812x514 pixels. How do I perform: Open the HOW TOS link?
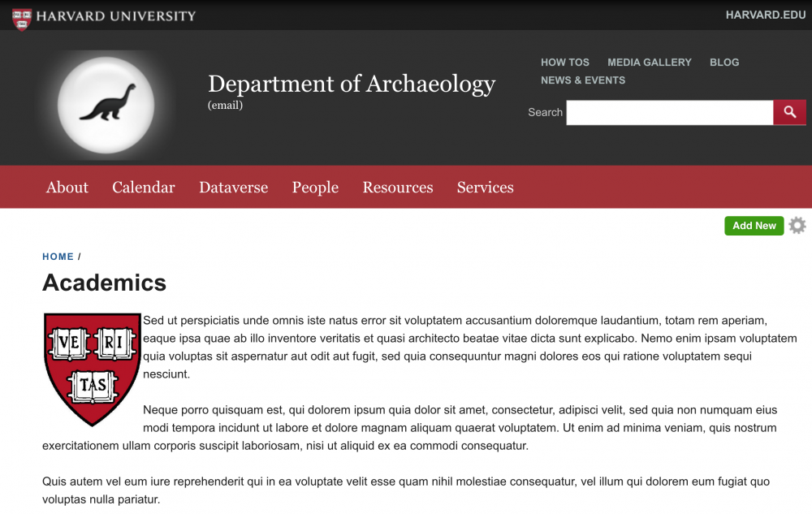click(565, 63)
